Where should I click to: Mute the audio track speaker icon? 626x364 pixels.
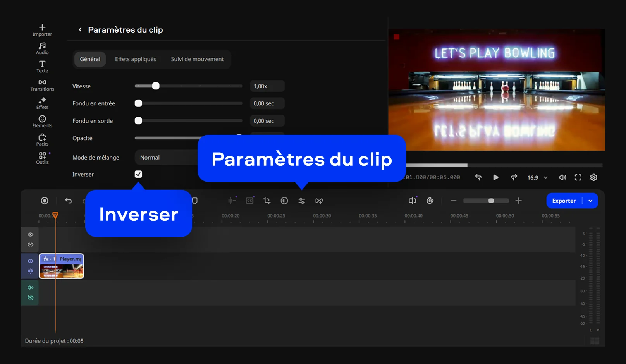[31, 288]
